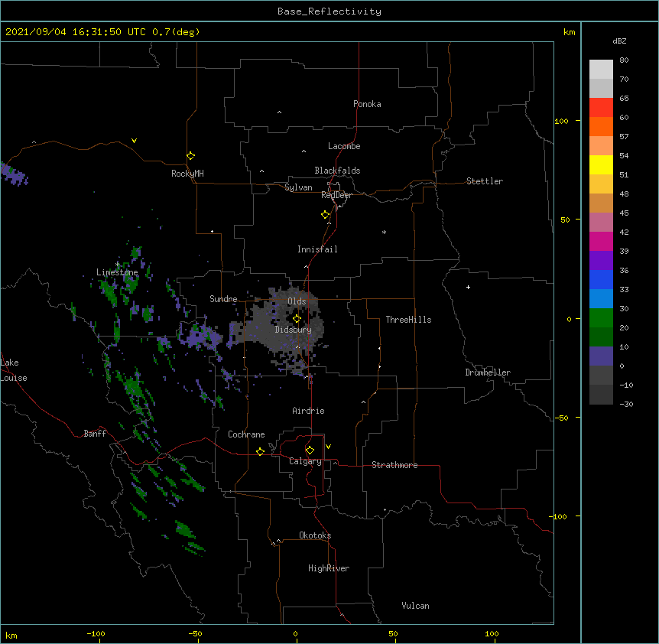659x644 pixels.
Task: Click the yellow v marker northeast of Calgary
Action: [328, 447]
